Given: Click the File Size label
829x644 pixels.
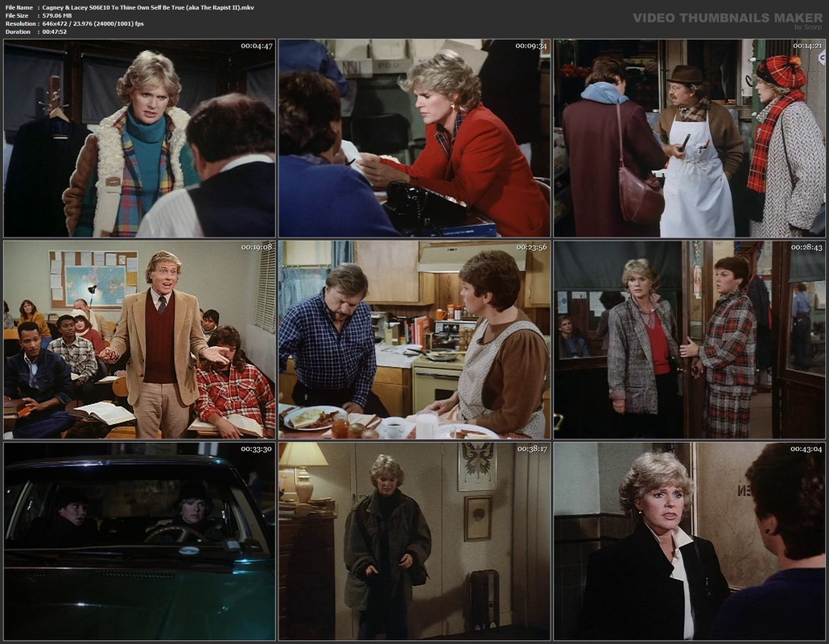Looking at the screenshot, I should click(17, 16).
